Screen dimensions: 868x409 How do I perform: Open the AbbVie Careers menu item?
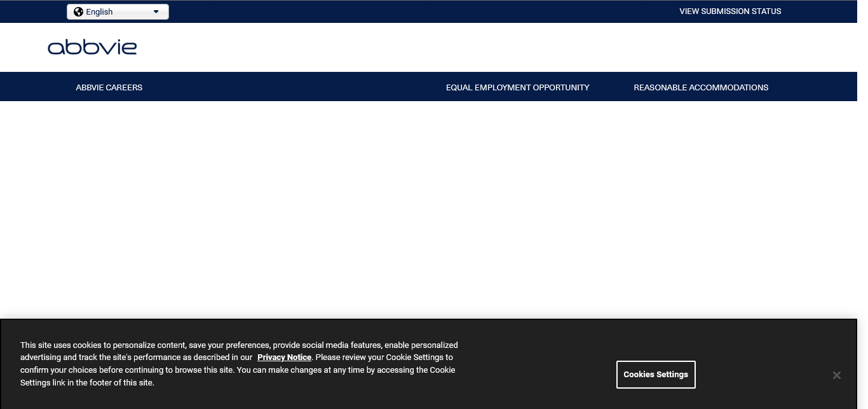(x=109, y=87)
